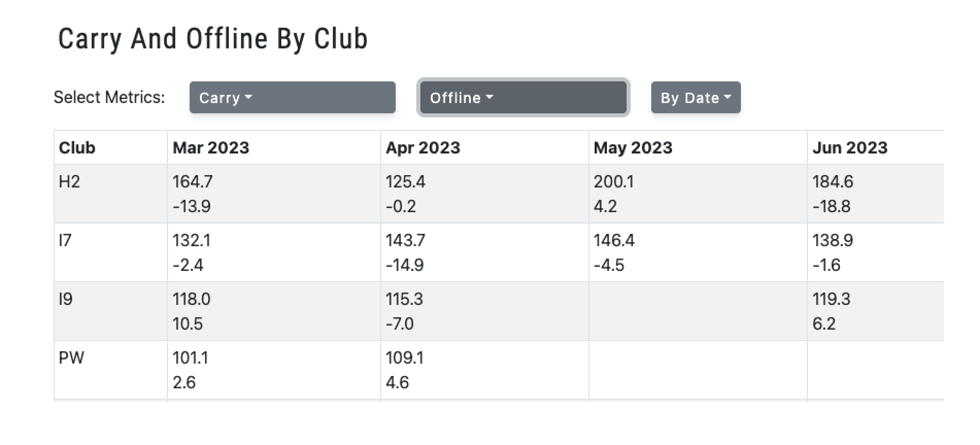
Task: Click I7 Apr 2023 carry value 143.7
Action: pos(405,241)
